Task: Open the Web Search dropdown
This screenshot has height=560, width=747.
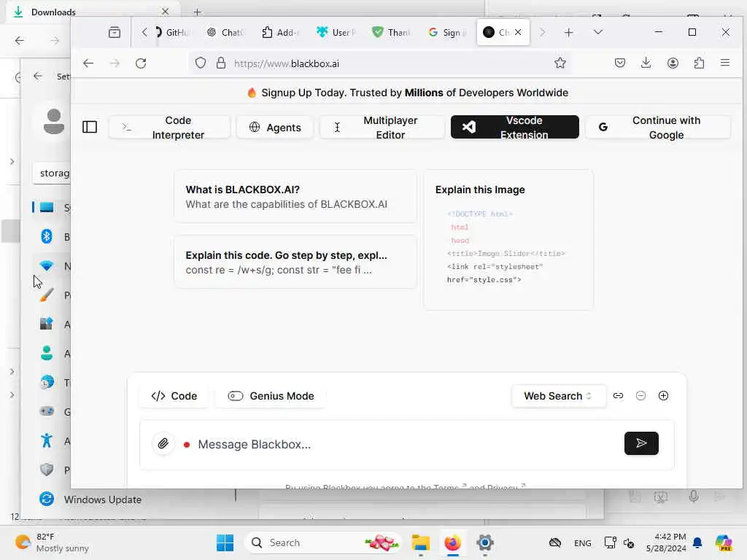Action: 558,396
